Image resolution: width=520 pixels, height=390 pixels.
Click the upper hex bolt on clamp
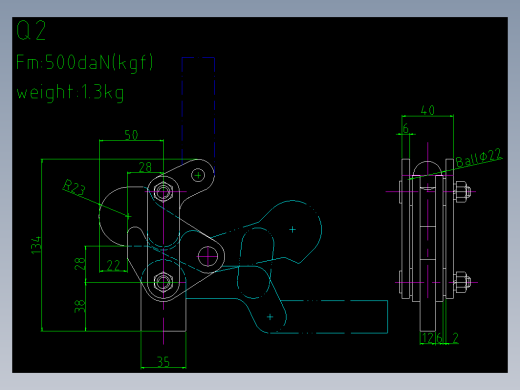(163, 192)
